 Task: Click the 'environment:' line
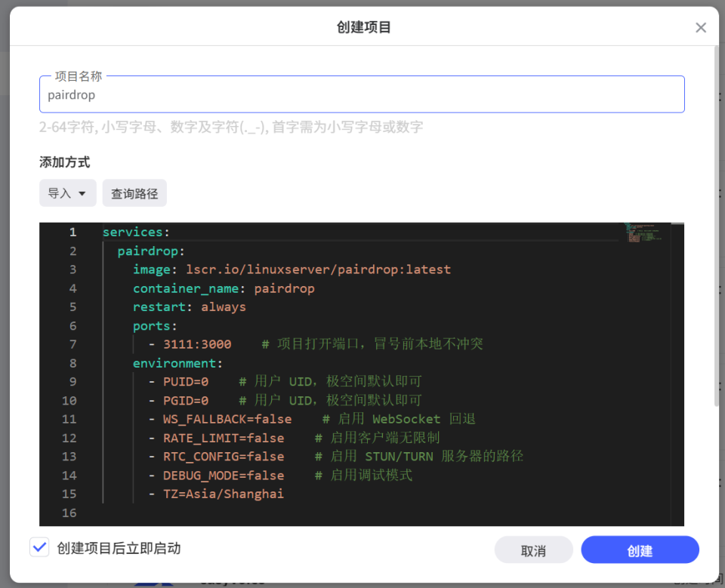177,363
